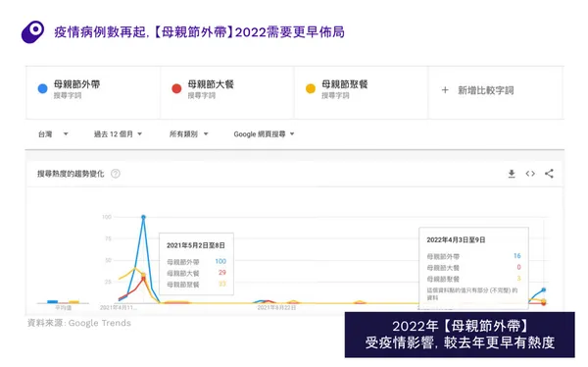Click the blue dot for 母親節外帶
Image resolution: width=588 pixels, height=367 pixels.
click(x=43, y=88)
